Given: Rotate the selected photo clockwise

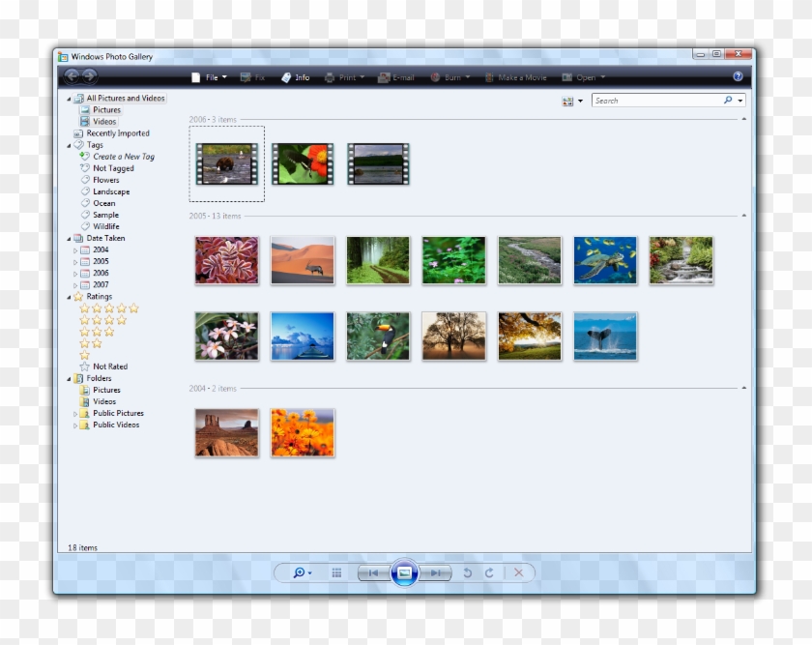Looking at the screenshot, I should 489,572.
